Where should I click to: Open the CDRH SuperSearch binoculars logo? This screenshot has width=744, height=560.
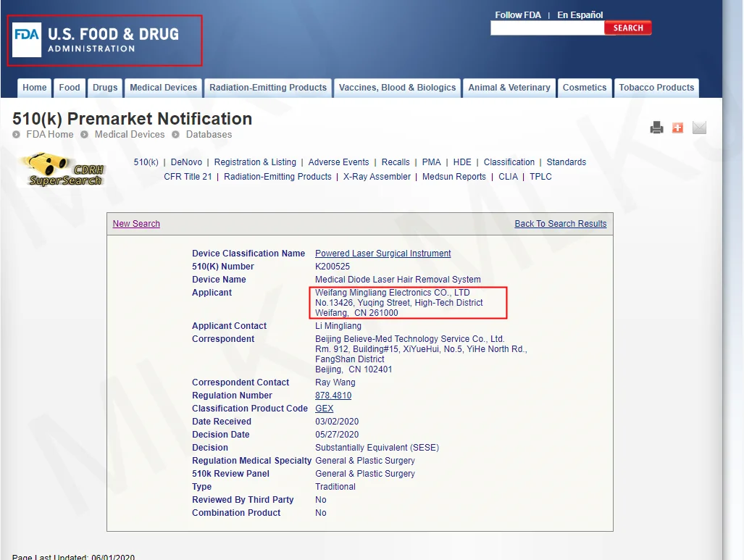(x=62, y=170)
